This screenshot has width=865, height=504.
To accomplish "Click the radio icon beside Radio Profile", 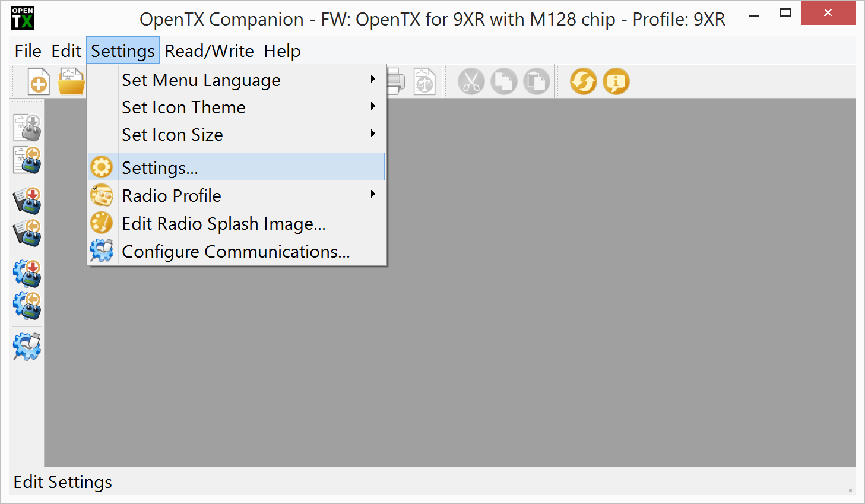I will tap(102, 195).
